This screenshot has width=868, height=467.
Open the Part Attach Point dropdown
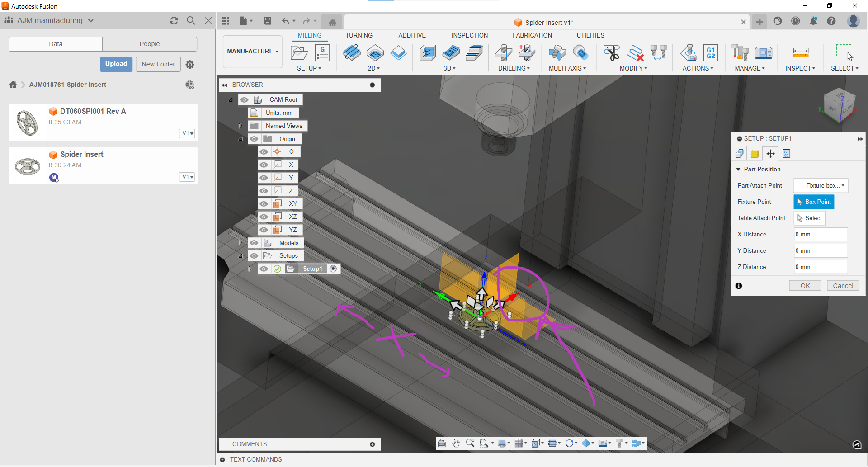[821, 186]
